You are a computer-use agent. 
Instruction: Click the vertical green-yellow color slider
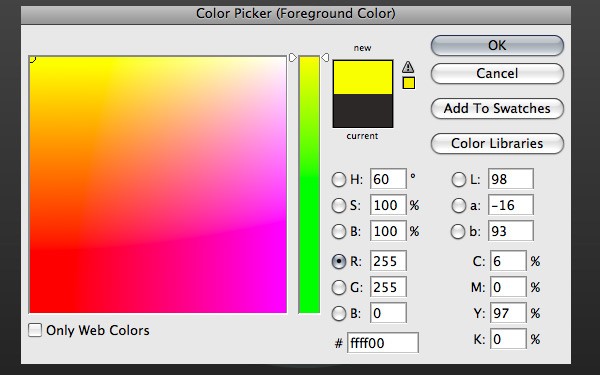pyautogui.click(x=309, y=184)
